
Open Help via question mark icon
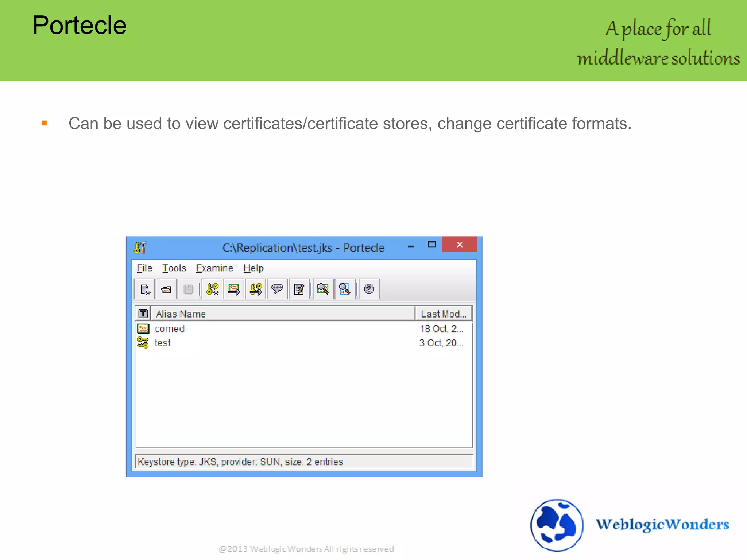(369, 289)
